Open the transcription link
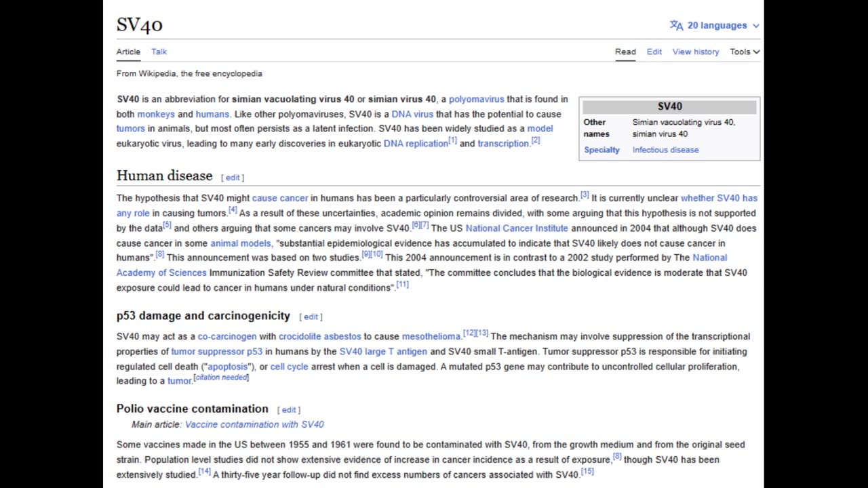This screenshot has width=868, height=488. click(502, 143)
